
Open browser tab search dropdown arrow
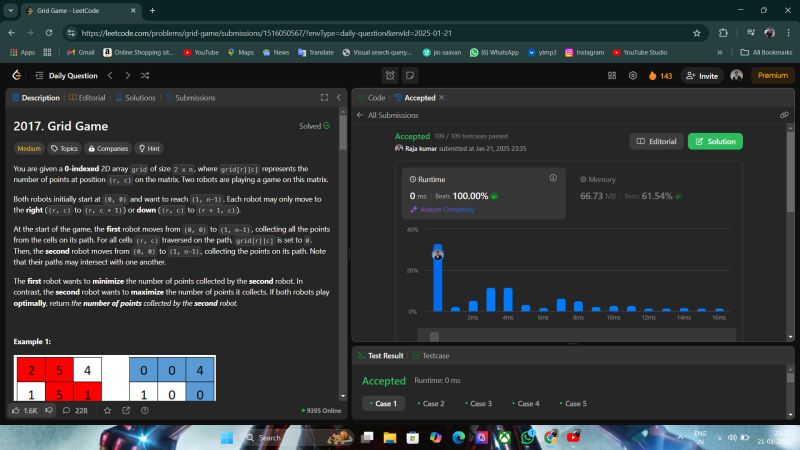point(11,10)
